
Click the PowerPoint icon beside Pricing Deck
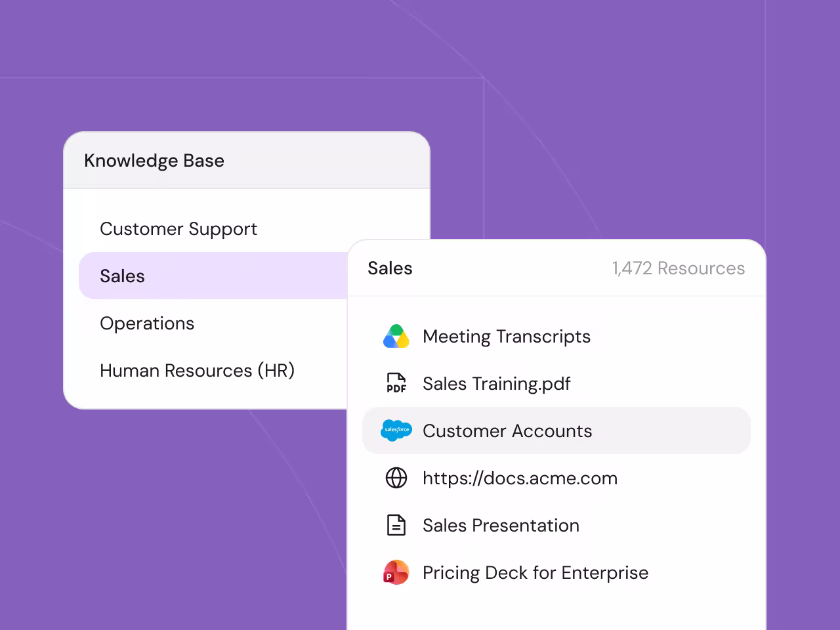click(396, 572)
